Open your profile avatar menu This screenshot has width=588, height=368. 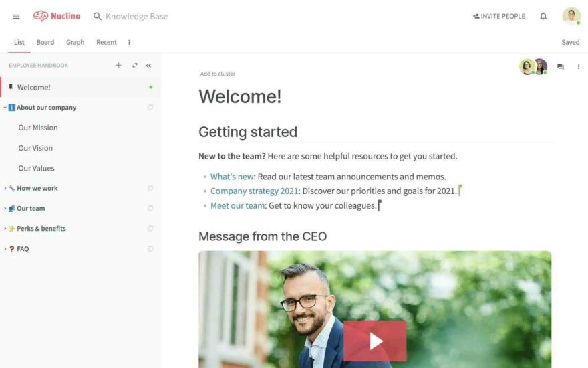tap(571, 16)
